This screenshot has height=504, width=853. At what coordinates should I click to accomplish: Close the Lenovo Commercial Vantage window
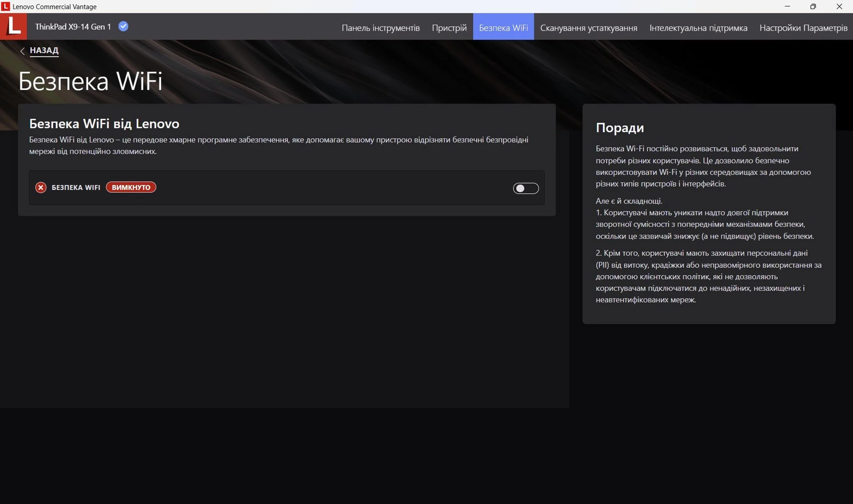pos(839,6)
